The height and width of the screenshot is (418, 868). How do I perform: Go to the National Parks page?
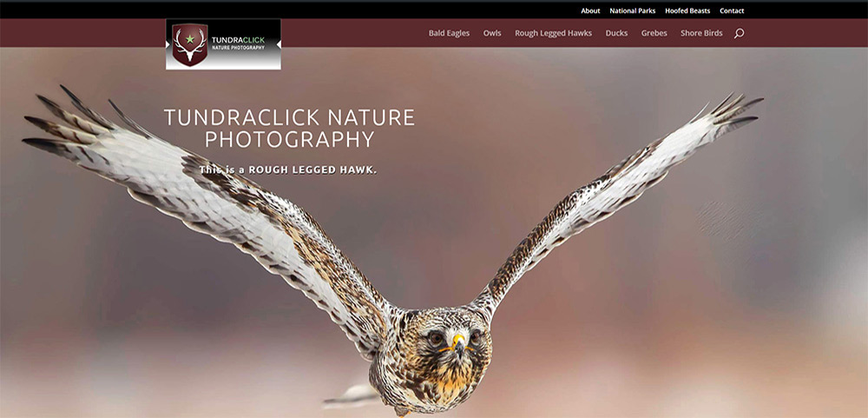[633, 11]
